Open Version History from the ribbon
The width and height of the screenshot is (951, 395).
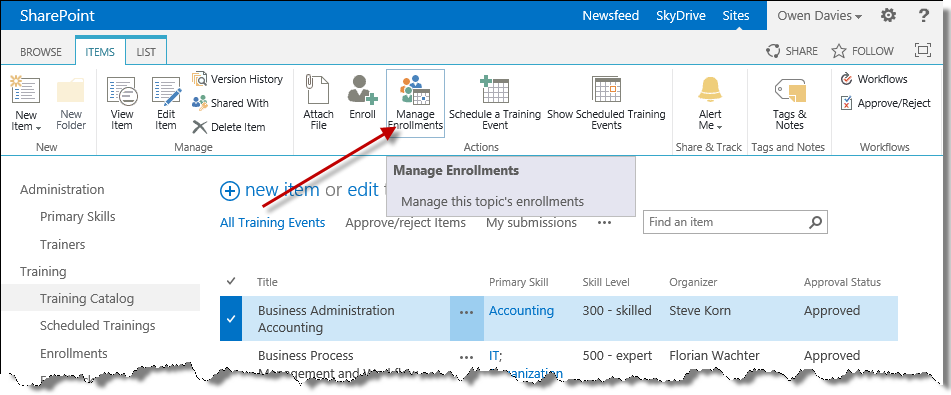point(238,79)
